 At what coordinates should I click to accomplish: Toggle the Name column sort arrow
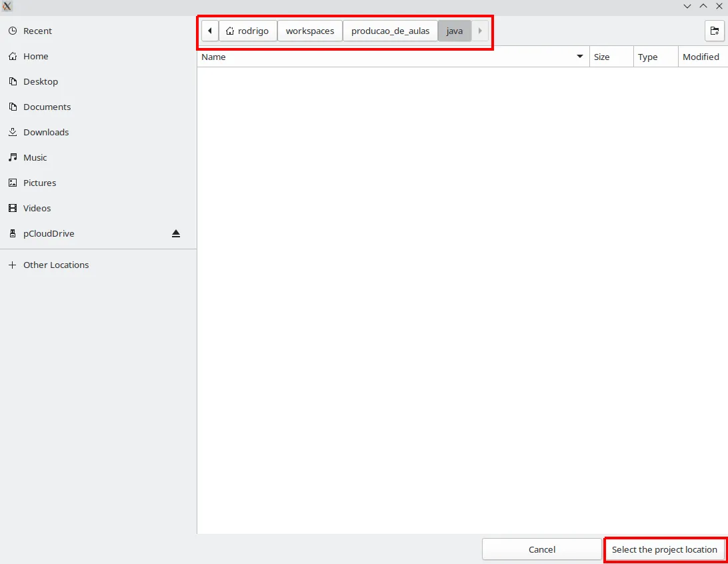click(580, 57)
